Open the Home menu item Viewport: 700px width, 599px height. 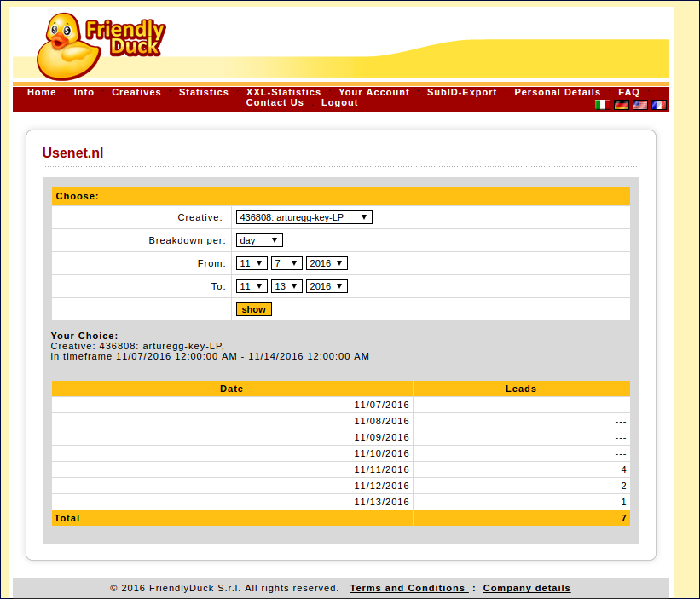[42, 92]
